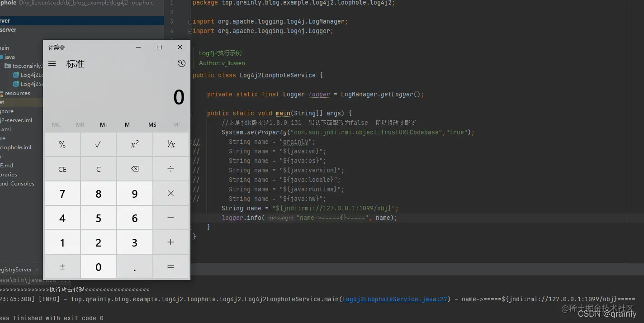
Task: Click the square root key
Action: [99, 144]
